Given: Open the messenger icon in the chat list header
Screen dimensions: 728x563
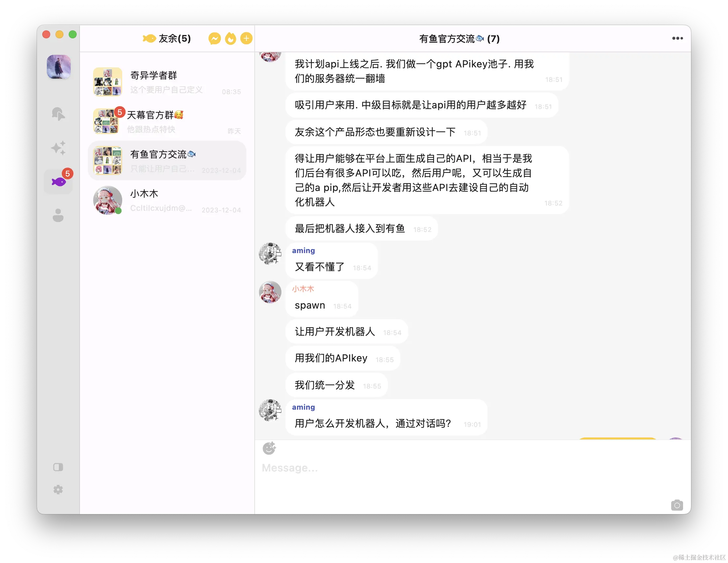Looking at the screenshot, I should pyautogui.click(x=215, y=39).
